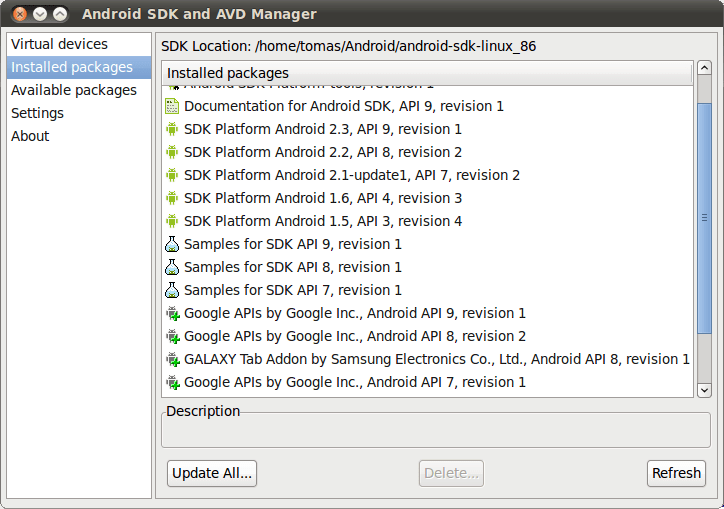Click the Refresh button
724x509 pixels.
tap(676, 473)
